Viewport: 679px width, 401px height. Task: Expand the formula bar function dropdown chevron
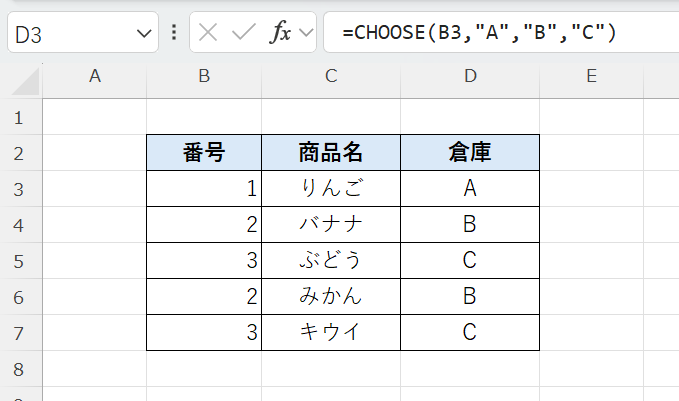(305, 33)
